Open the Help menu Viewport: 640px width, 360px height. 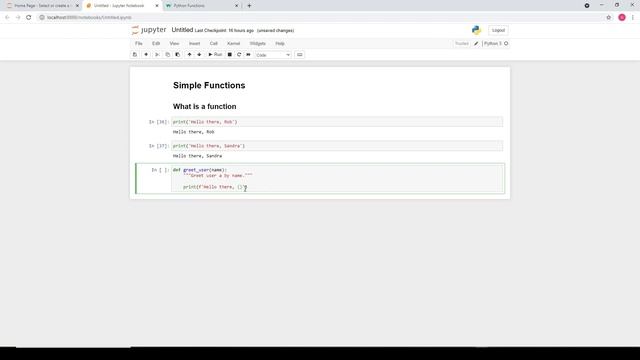click(280, 43)
